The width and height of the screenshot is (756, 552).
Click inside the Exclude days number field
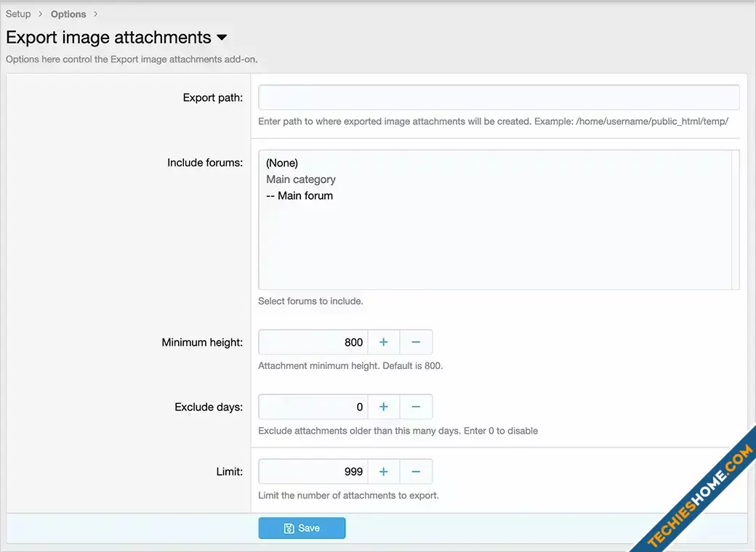point(313,407)
